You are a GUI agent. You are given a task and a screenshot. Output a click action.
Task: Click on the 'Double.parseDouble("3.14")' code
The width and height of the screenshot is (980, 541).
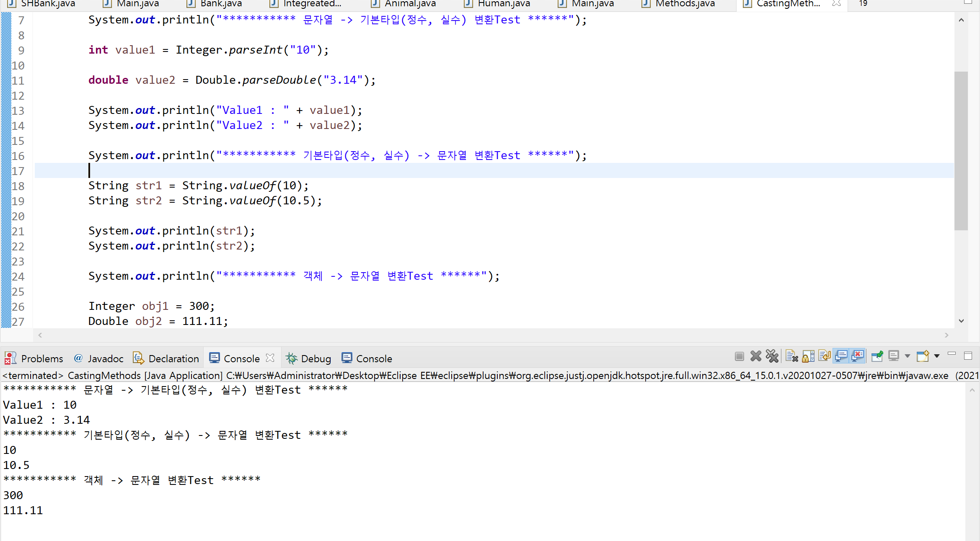pos(282,80)
